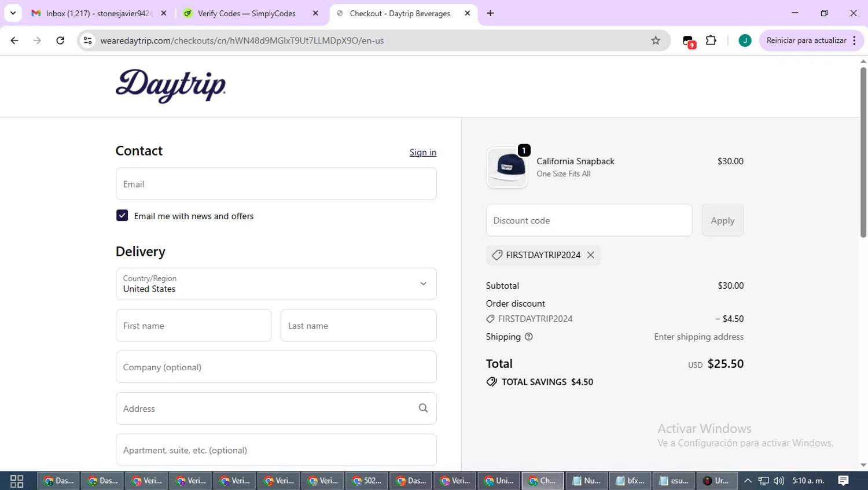The width and height of the screenshot is (868, 490).
Task: Open the network tray icon
Action: [x=764, y=481]
